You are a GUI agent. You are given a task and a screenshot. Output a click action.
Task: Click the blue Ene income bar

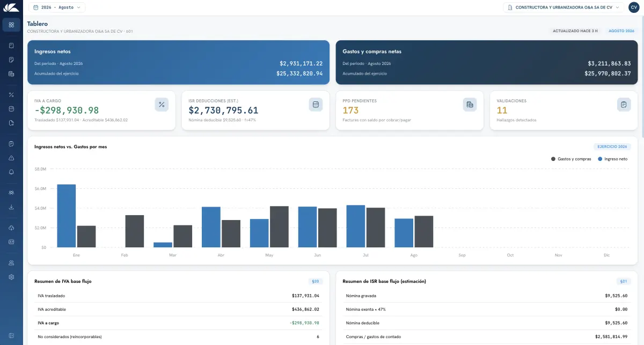point(67,216)
